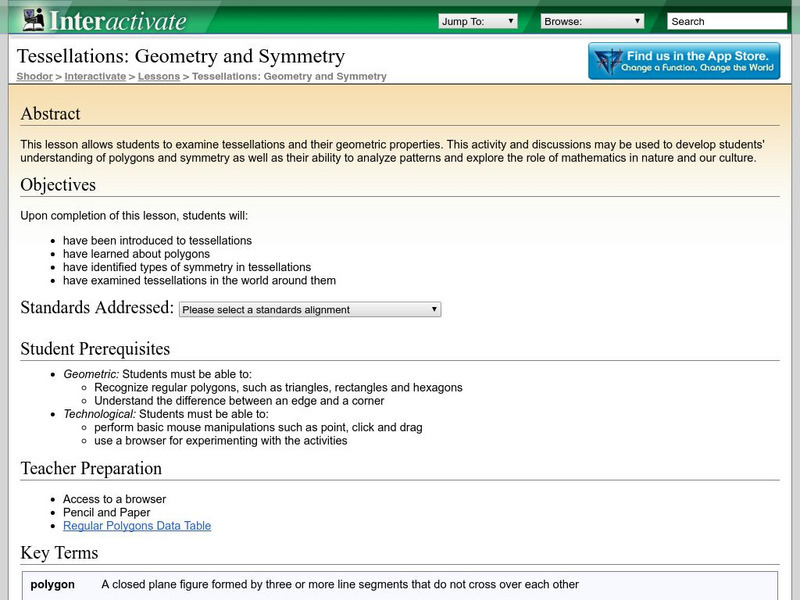Navigate to the Lessons breadcrumb link

(159, 76)
